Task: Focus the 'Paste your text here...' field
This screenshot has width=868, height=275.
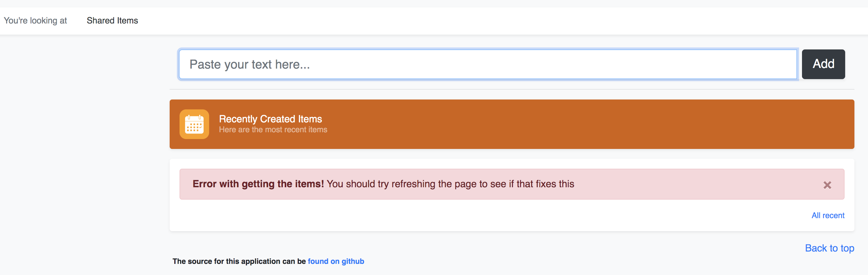Action: point(488,64)
